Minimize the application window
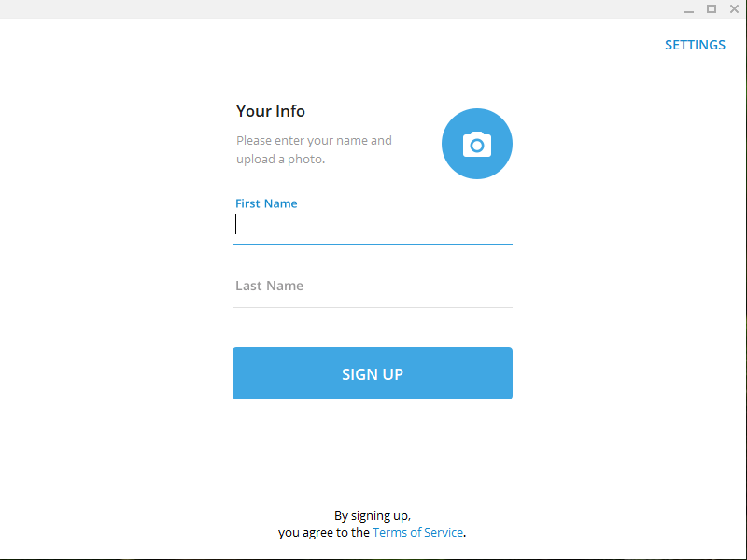747x560 pixels. pos(689,9)
